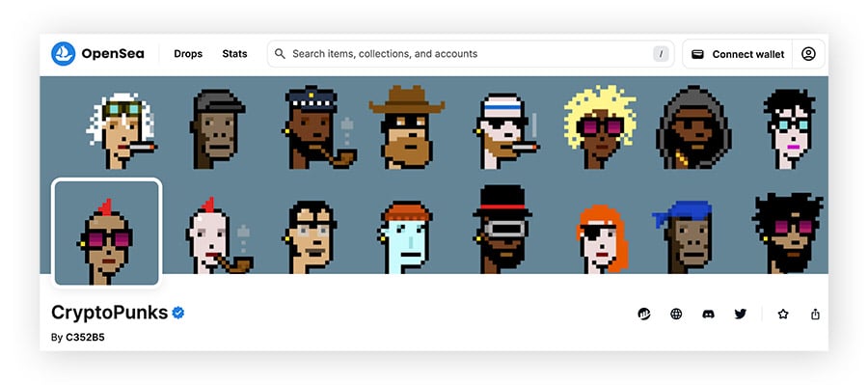868x385 pixels.
Task: Click the share collection icon
Action: [x=815, y=315]
